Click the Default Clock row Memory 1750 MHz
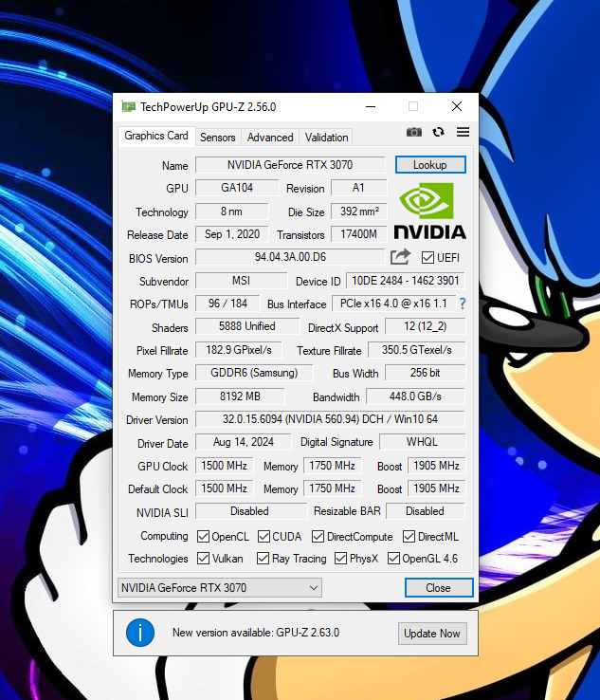600x700 pixels. (333, 488)
